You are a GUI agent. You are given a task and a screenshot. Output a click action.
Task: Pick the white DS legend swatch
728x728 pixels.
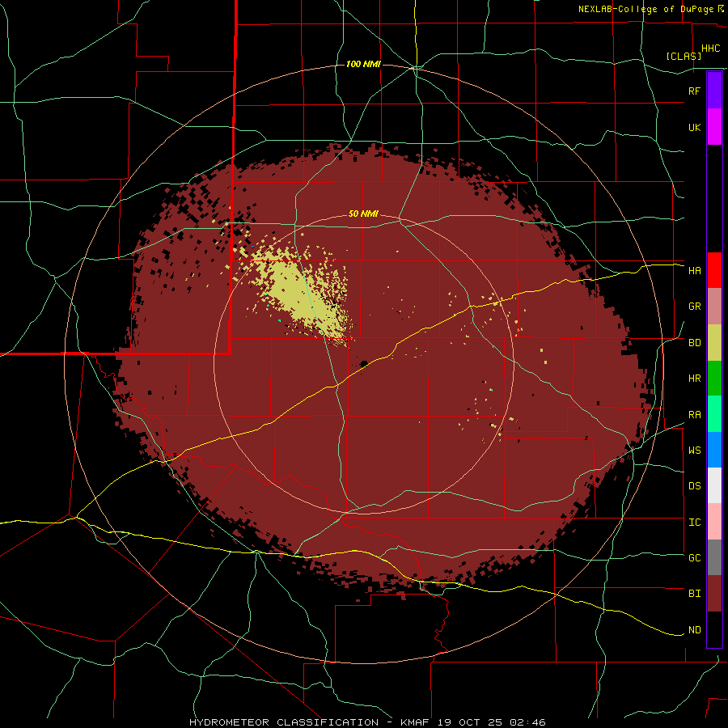click(x=714, y=485)
